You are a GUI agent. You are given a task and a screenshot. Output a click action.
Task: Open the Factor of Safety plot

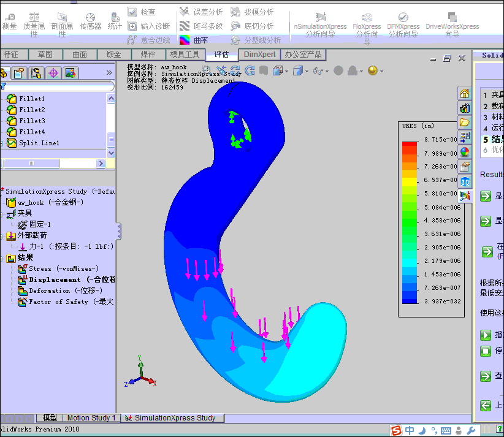(x=66, y=302)
